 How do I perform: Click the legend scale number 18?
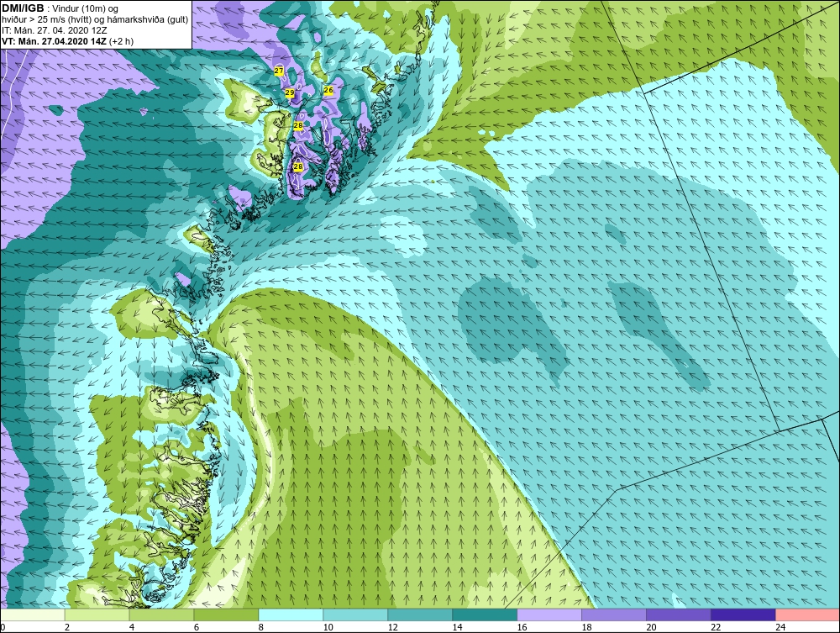pos(586,627)
